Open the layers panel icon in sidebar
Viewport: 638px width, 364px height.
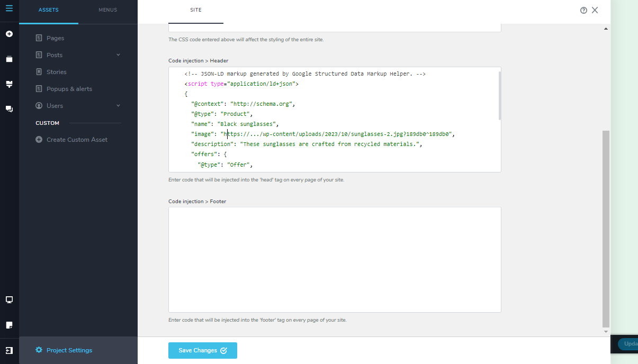point(9,59)
